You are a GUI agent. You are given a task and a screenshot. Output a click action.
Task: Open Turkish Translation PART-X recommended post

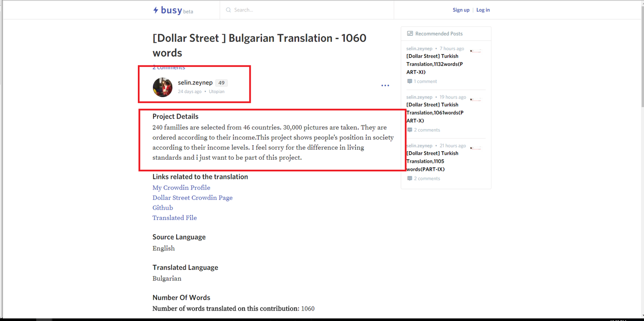(434, 113)
